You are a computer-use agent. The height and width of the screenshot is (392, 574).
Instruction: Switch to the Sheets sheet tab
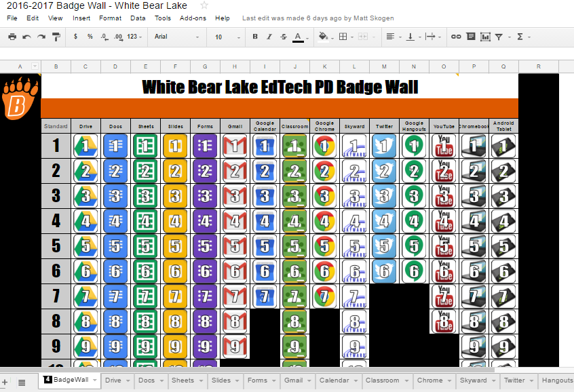pyautogui.click(x=183, y=380)
